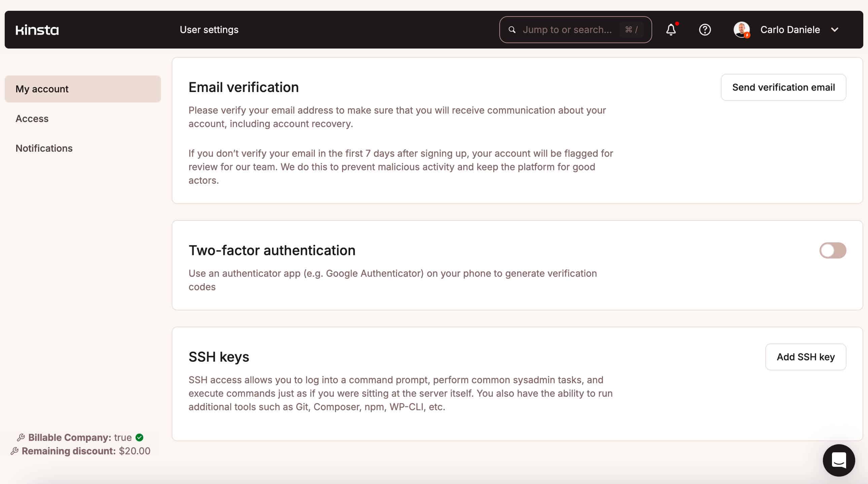The height and width of the screenshot is (484, 868).
Task: Open the help menu
Action: click(x=705, y=30)
